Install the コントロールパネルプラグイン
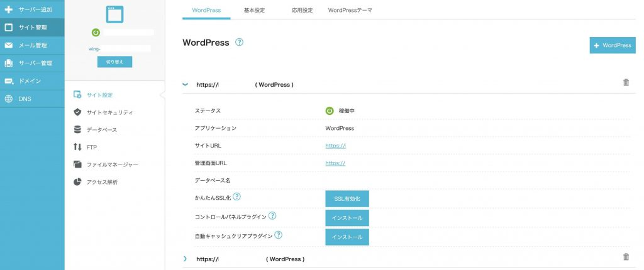 pos(347,218)
